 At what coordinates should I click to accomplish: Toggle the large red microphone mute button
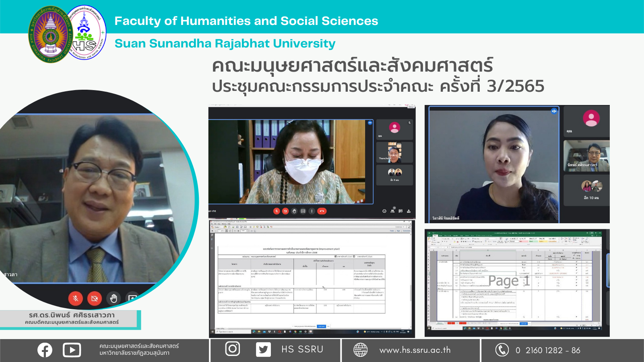[x=75, y=298]
